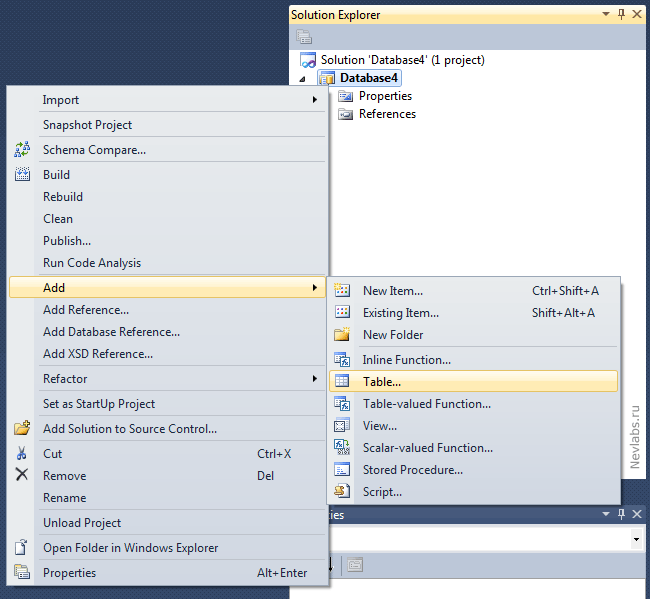Click the Stored Procedure icon

click(x=342, y=470)
